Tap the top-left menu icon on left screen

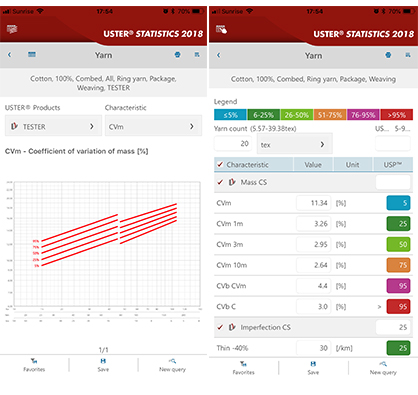coord(12,29)
